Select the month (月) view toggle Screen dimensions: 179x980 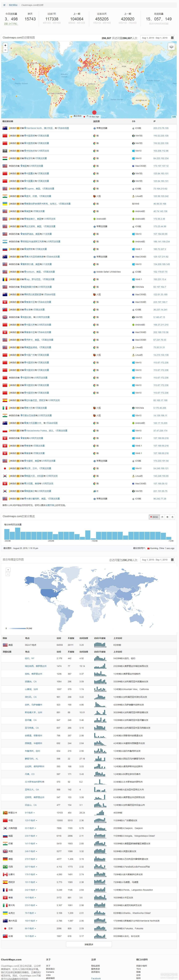[172, 517]
